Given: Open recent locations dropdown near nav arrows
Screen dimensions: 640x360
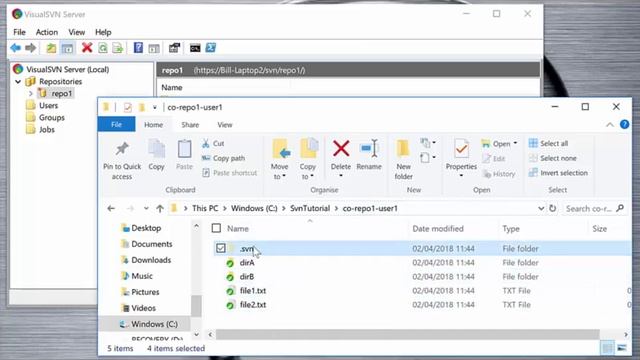Looking at the screenshot, I should (x=146, y=209).
